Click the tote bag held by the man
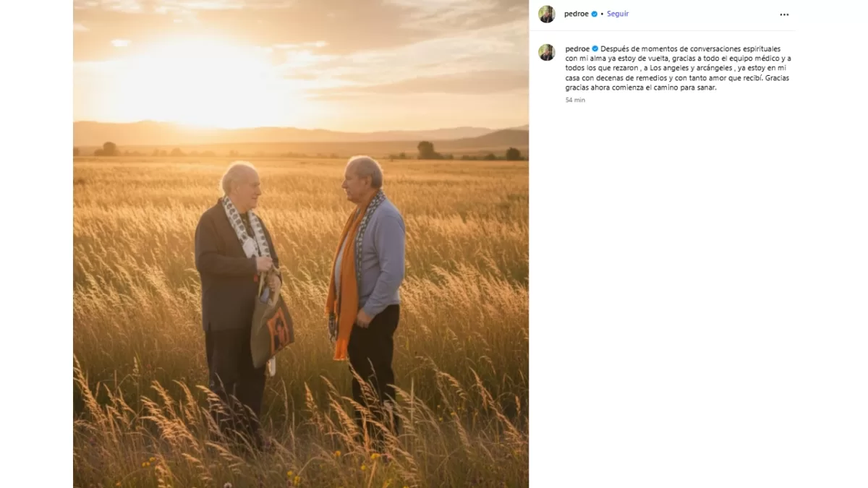 [x=271, y=322]
